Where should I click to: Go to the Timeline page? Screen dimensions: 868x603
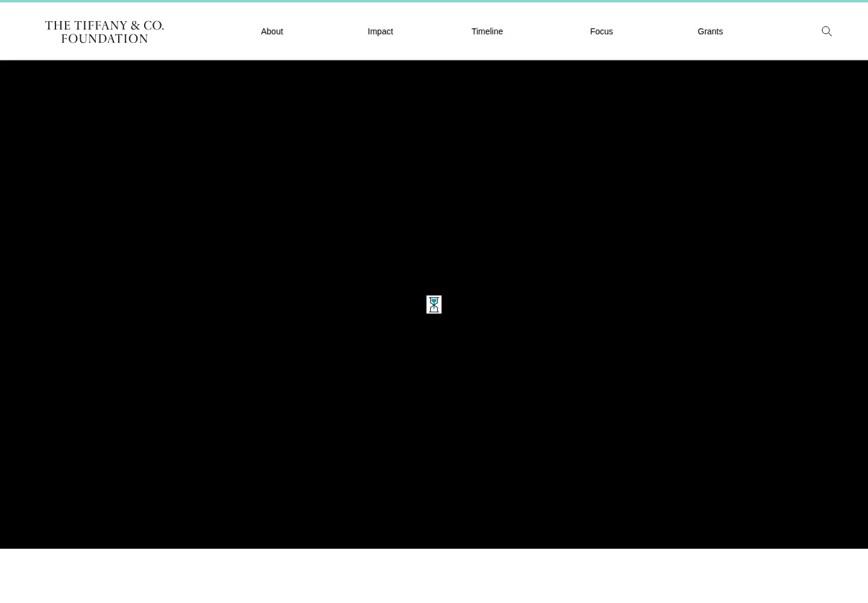pos(487,31)
